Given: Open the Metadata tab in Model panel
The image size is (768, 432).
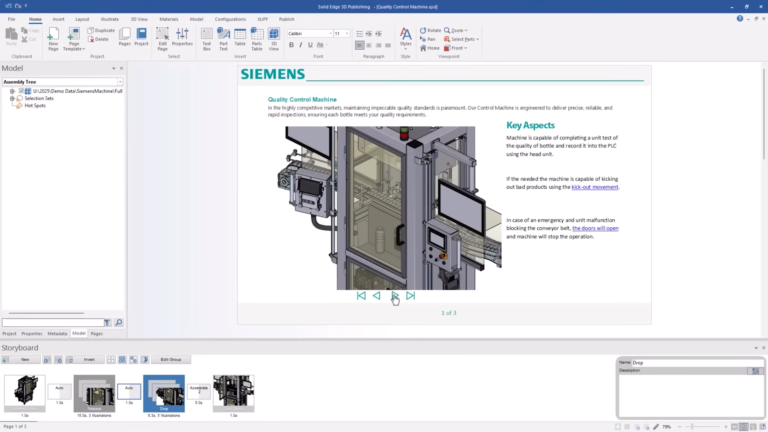Looking at the screenshot, I should [57, 334].
